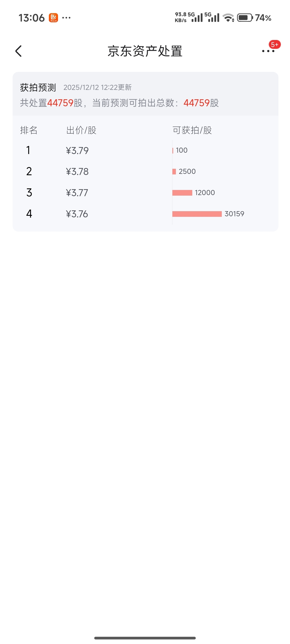Tap the 排名 column header
Viewport: 290px width, 644px height.
(29, 130)
